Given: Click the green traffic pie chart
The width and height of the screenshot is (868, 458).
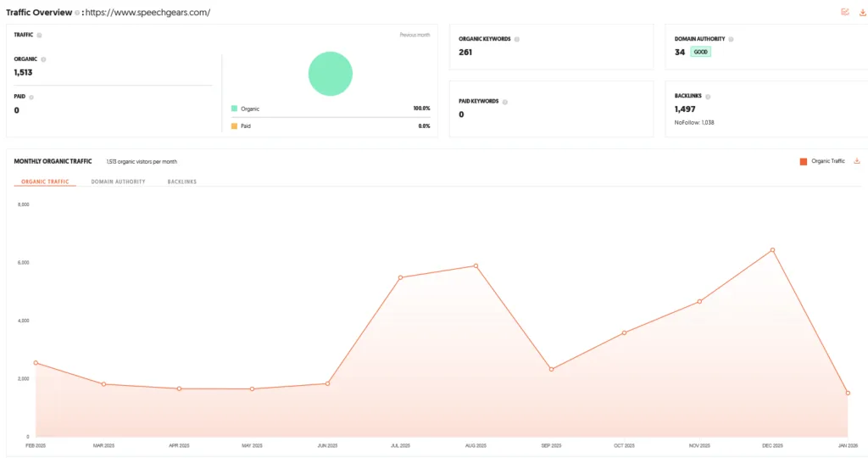Looking at the screenshot, I should pos(331,74).
